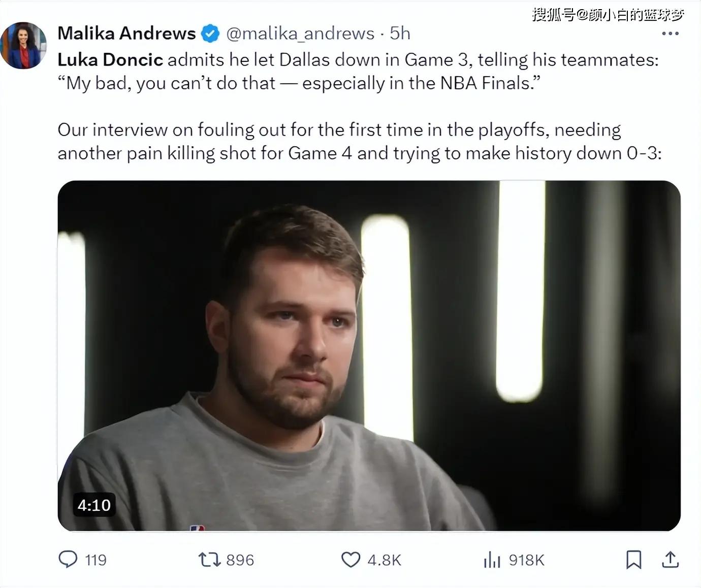Click the 896 reposts count
The width and height of the screenshot is (701, 588).
pyautogui.click(x=240, y=560)
